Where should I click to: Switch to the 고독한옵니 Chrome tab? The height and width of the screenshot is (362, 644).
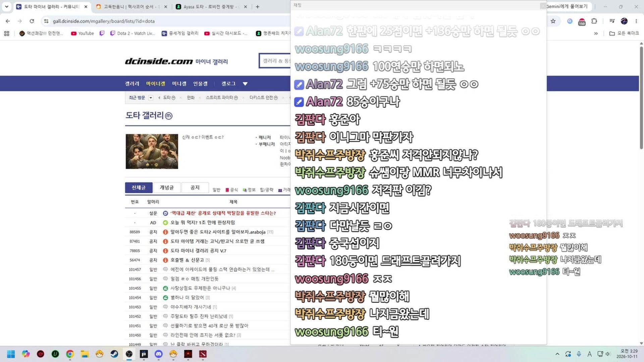coord(131,7)
